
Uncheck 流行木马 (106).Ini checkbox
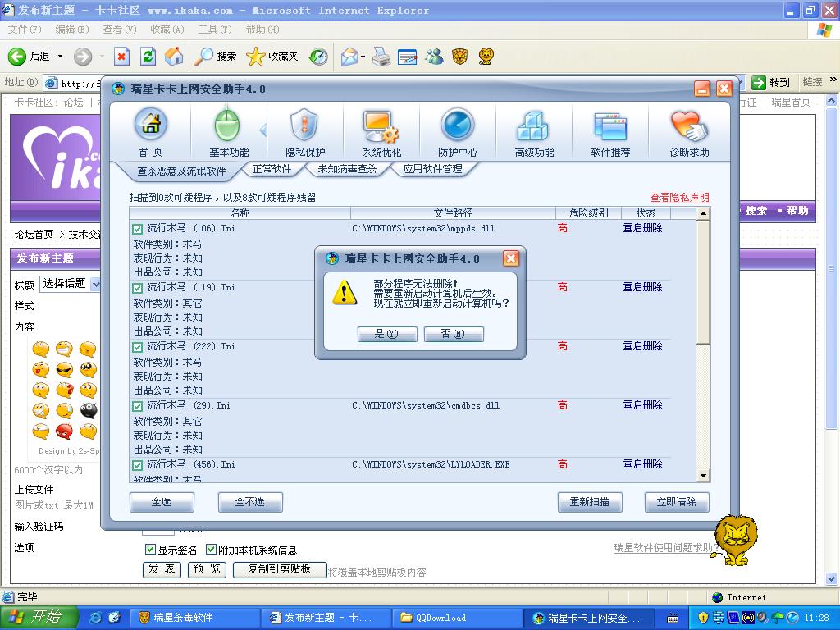[138, 229]
